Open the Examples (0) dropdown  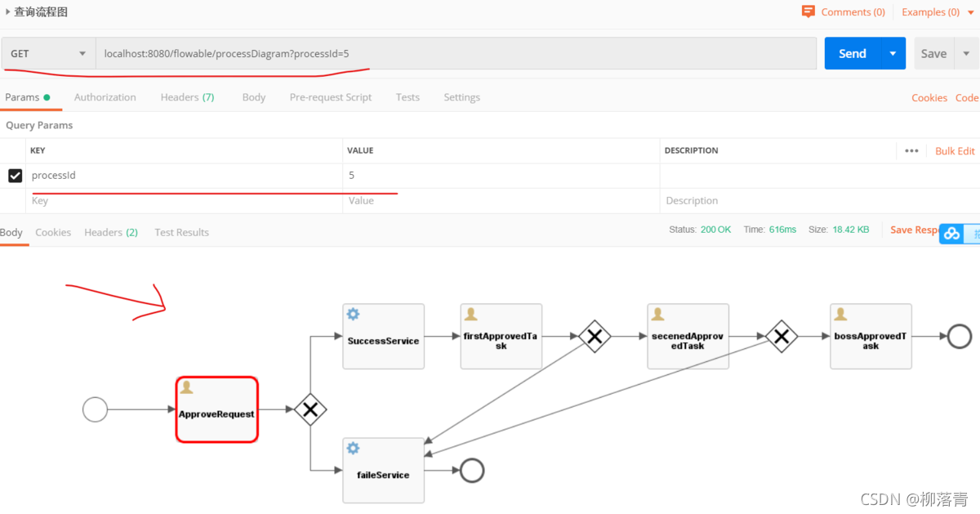pos(936,12)
